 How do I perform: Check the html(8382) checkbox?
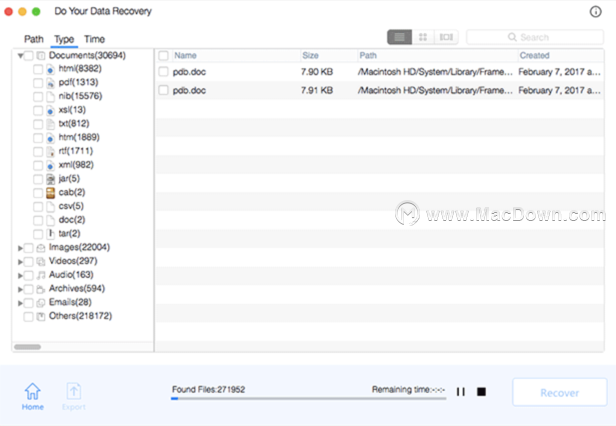point(38,70)
